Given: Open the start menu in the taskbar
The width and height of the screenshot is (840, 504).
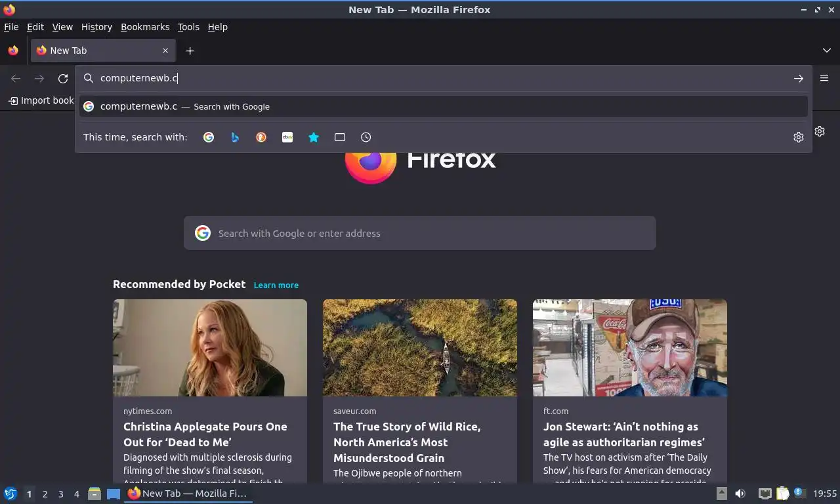Looking at the screenshot, I should pyautogui.click(x=10, y=493).
